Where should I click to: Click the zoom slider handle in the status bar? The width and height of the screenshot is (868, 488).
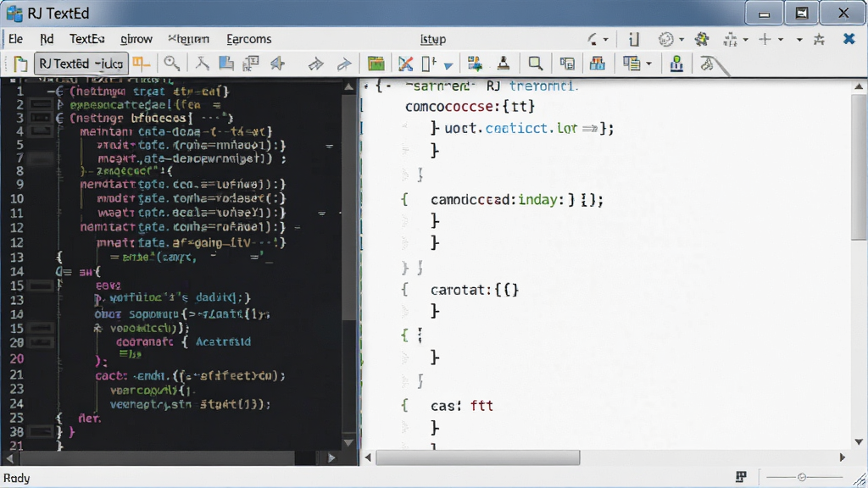click(x=802, y=477)
